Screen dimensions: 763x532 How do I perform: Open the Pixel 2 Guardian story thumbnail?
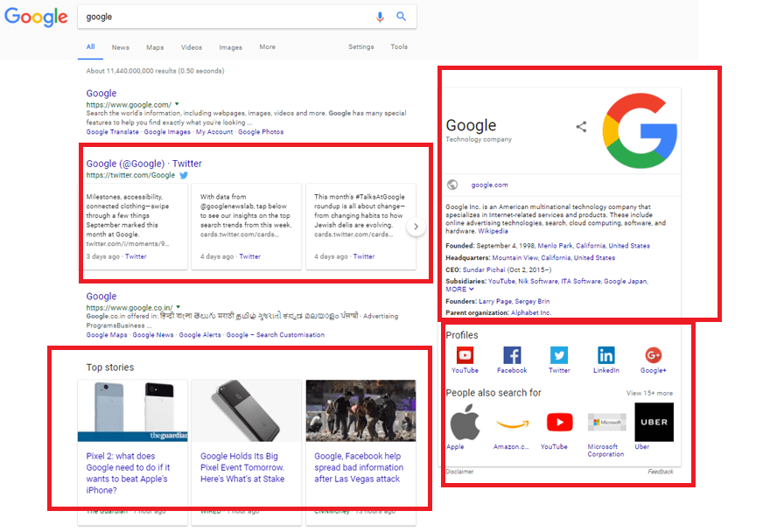[132, 410]
